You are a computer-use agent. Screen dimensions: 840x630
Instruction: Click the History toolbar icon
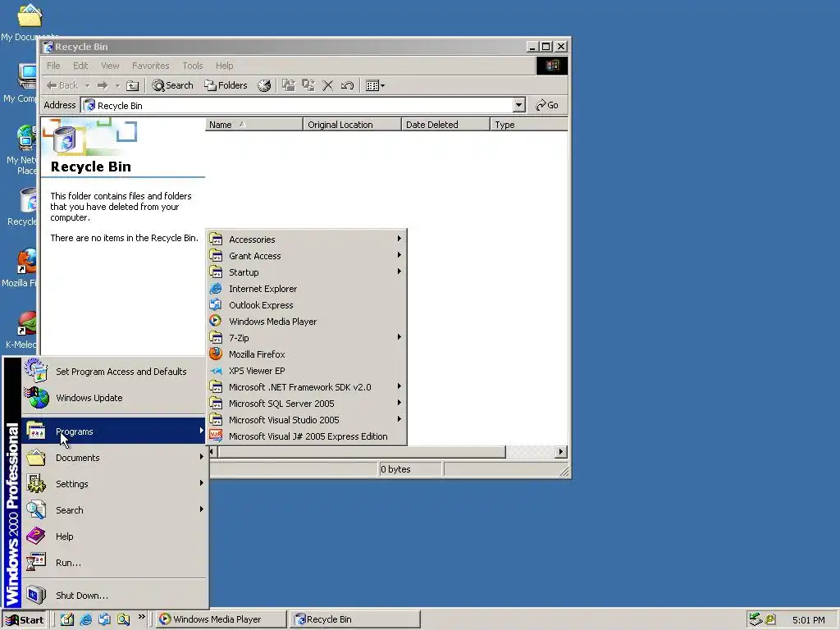(x=264, y=85)
